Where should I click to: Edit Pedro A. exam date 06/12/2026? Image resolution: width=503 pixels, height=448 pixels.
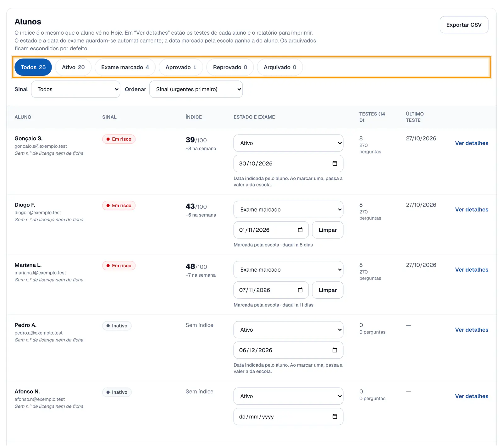pyautogui.click(x=288, y=350)
